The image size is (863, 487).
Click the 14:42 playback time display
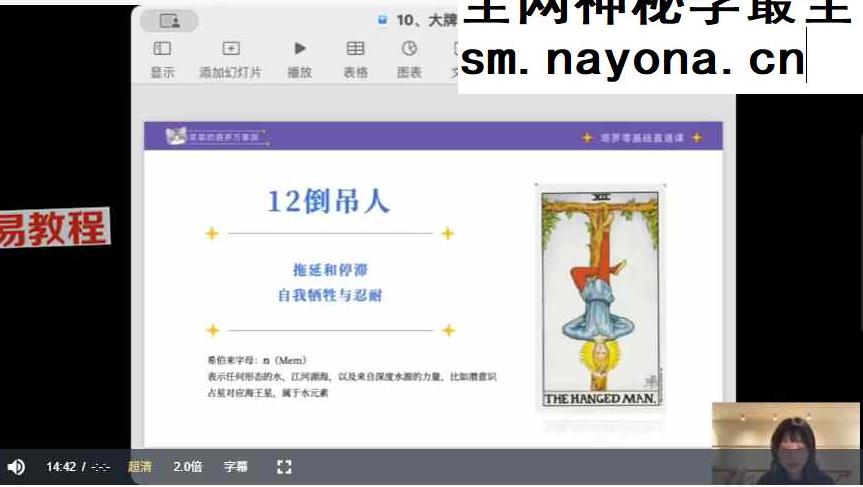[61, 467]
